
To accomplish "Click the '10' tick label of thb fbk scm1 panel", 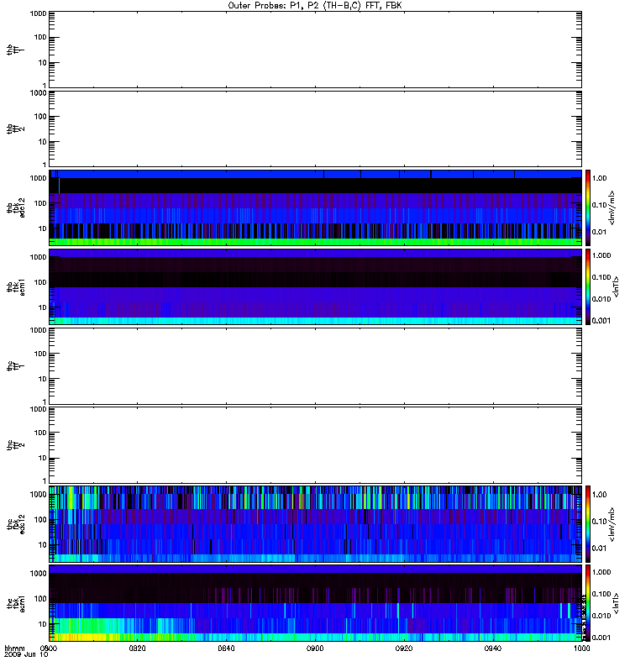I will 43,307.
